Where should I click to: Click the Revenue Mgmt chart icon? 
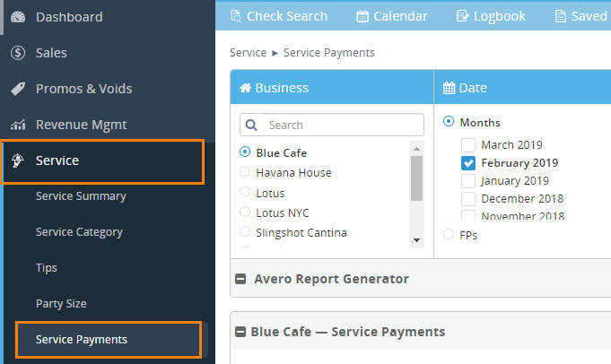(x=17, y=125)
